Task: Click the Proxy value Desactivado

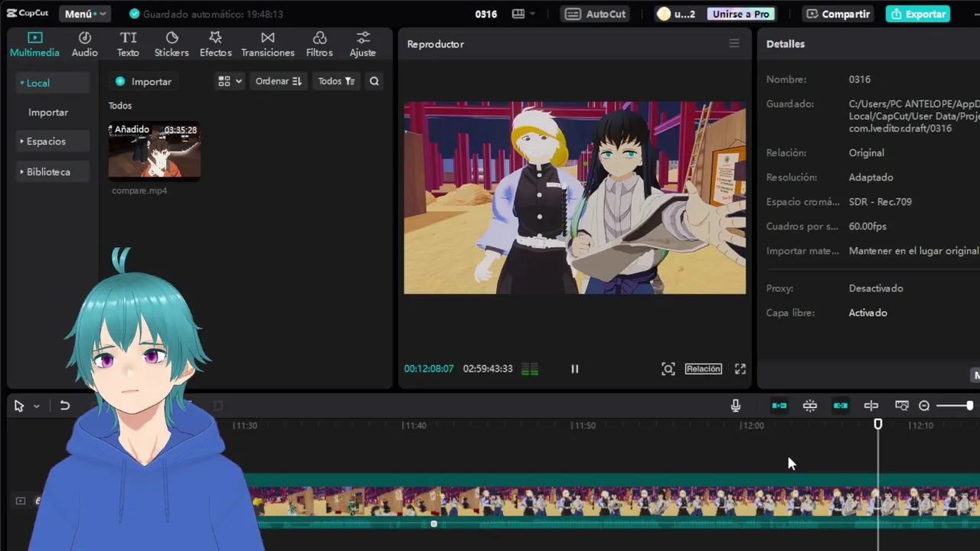Action: pyautogui.click(x=876, y=289)
